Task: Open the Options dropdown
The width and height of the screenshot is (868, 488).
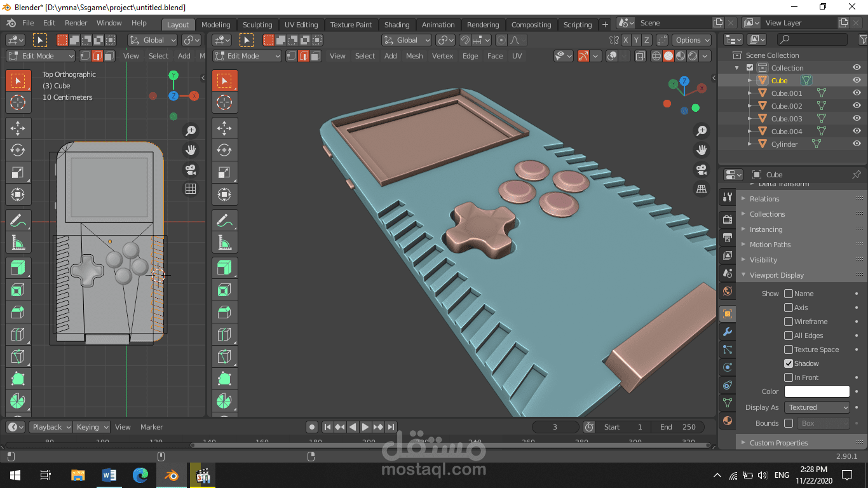Action: (693, 40)
